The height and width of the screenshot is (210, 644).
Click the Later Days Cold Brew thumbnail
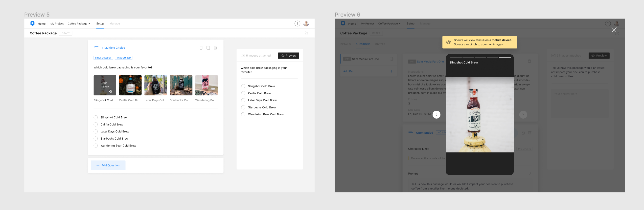pos(156,85)
